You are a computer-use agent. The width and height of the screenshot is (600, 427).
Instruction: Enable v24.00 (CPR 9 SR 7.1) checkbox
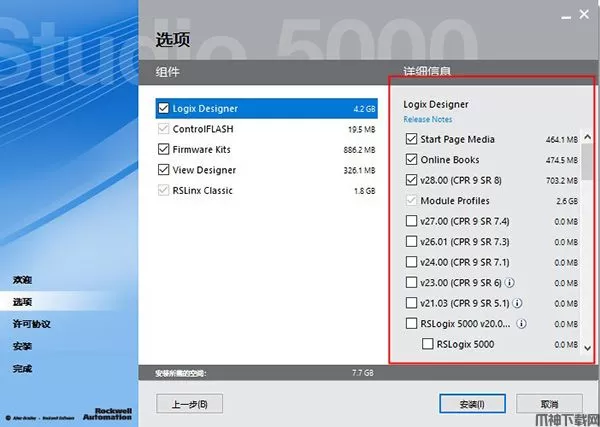[x=411, y=262]
